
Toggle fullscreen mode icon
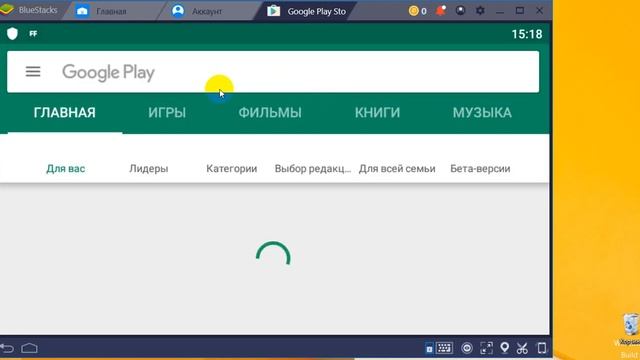[487, 348]
